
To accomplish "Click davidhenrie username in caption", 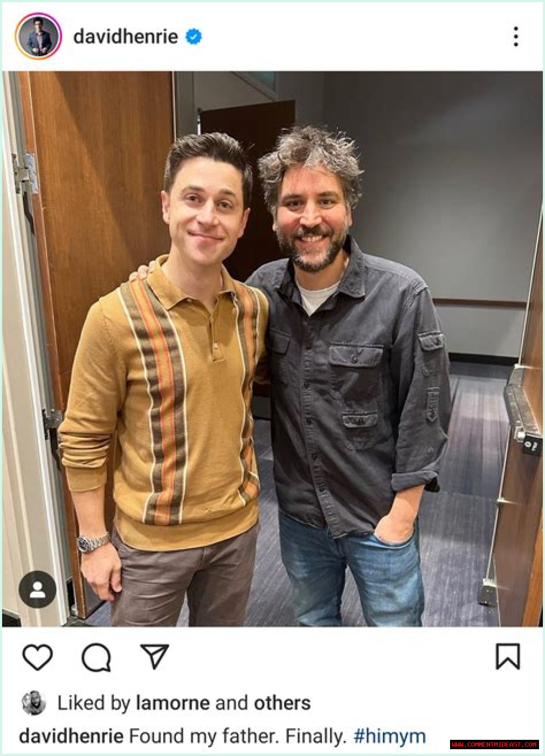I will click(x=71, y=736).
